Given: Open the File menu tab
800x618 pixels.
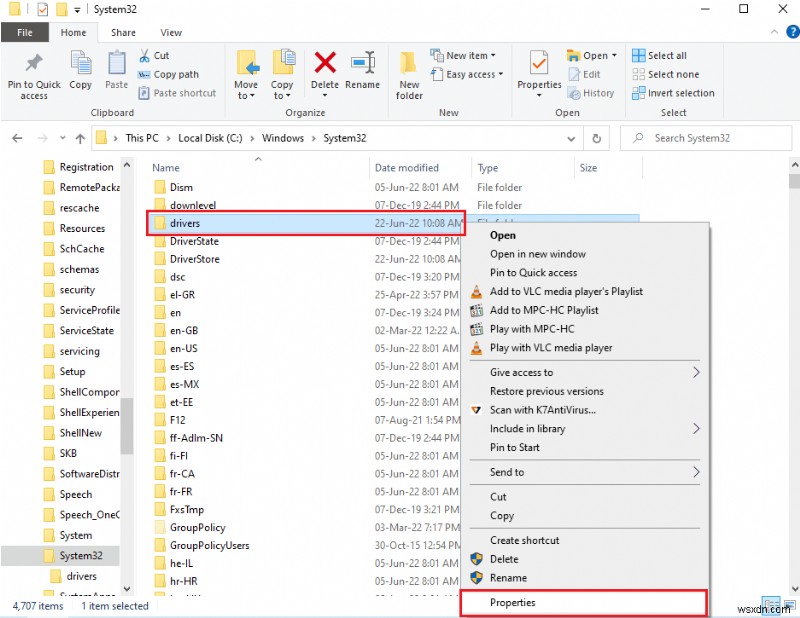Looking at the screenshot, I should coord(24,33).
